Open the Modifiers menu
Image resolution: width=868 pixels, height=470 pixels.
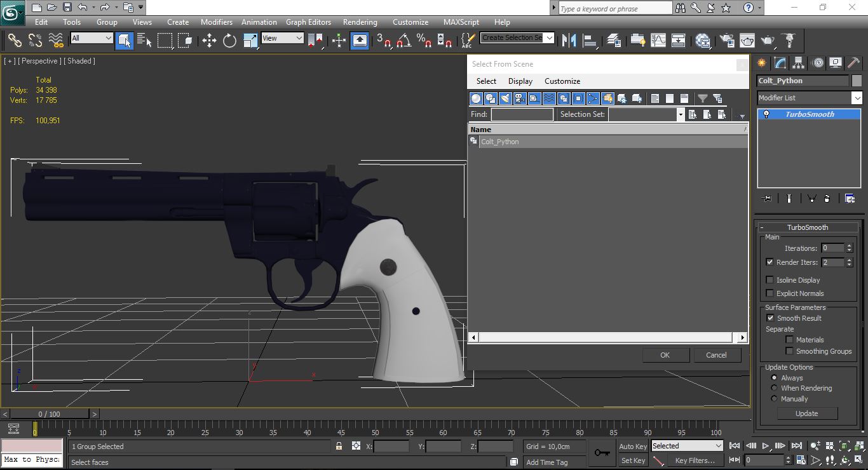click(217, 22)
